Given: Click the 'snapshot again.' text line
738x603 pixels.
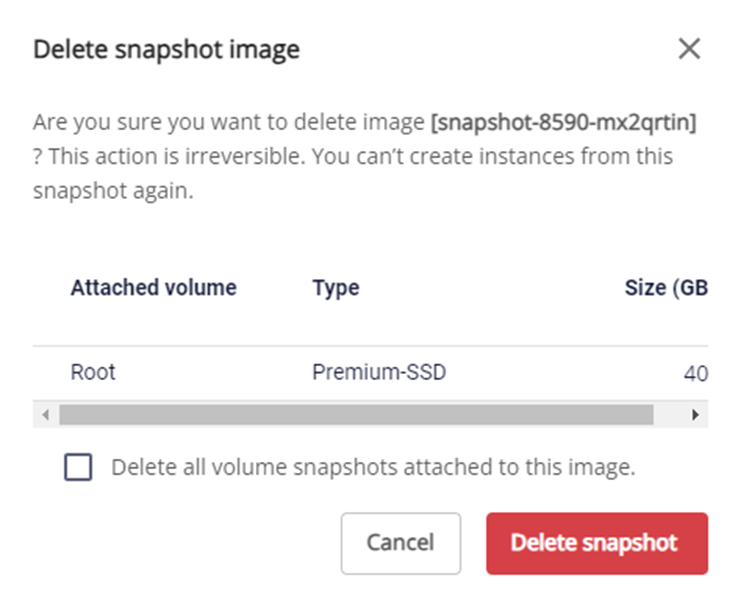Looking at the screenshot, I should (112, 191).
